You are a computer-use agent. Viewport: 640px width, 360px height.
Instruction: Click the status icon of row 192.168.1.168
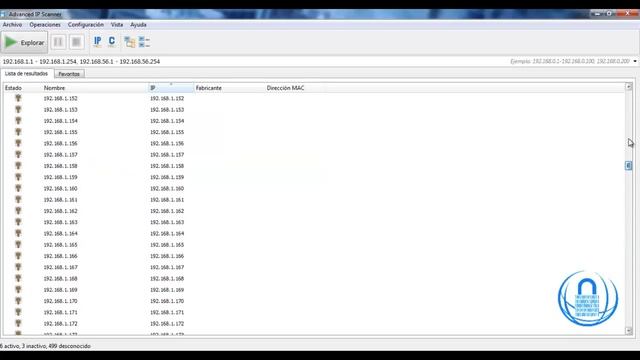(x=18, y=278)
